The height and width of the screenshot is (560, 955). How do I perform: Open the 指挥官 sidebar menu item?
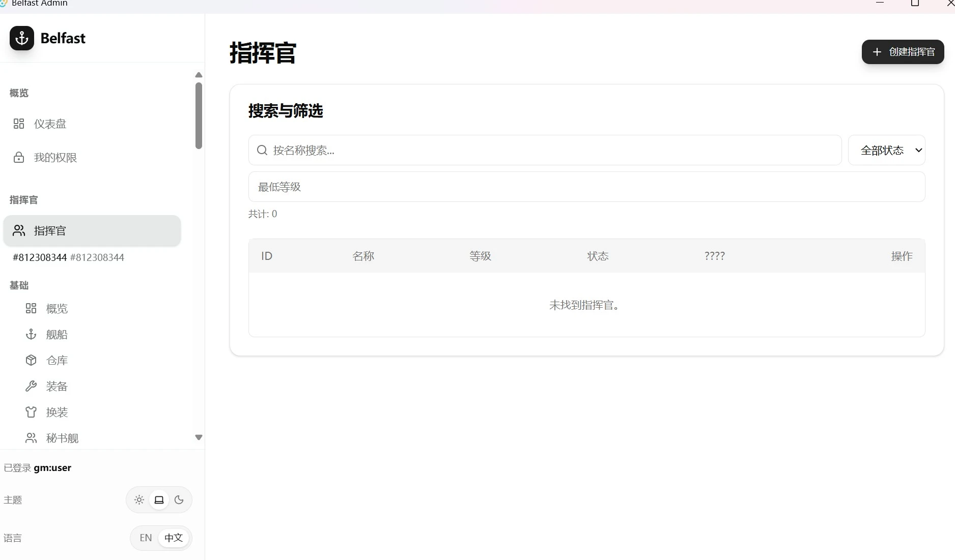pyautogui.click(x=92, y=231)
